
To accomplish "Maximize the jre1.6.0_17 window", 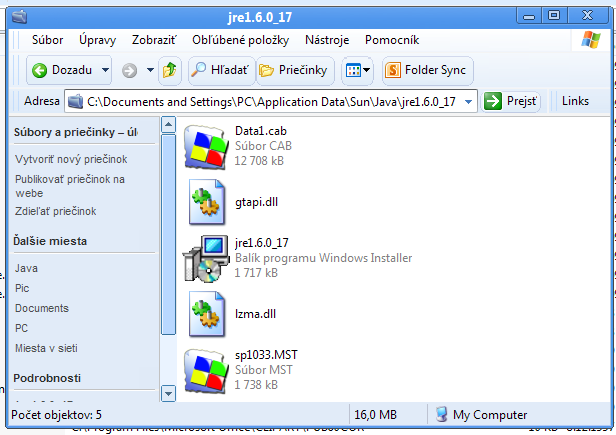I will coord(554,16).
